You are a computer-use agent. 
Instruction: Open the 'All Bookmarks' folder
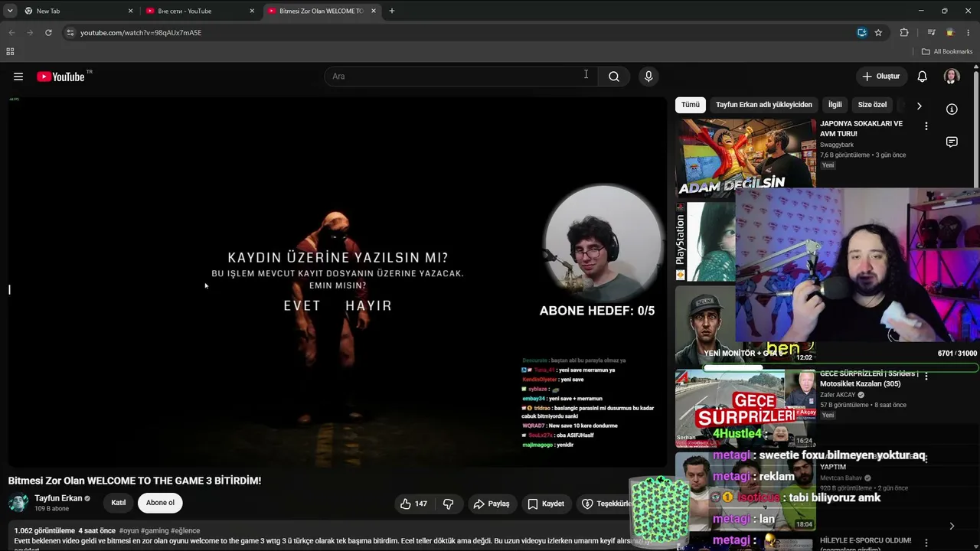946,51
